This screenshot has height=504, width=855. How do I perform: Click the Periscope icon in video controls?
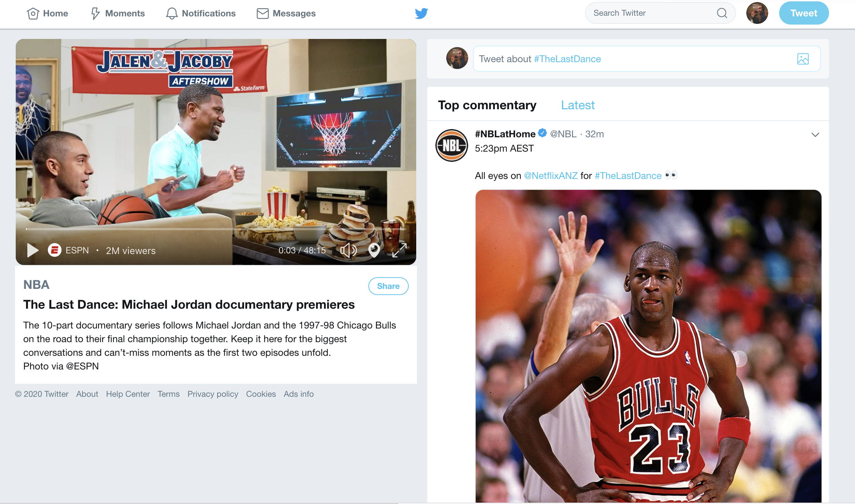[374, 250]
